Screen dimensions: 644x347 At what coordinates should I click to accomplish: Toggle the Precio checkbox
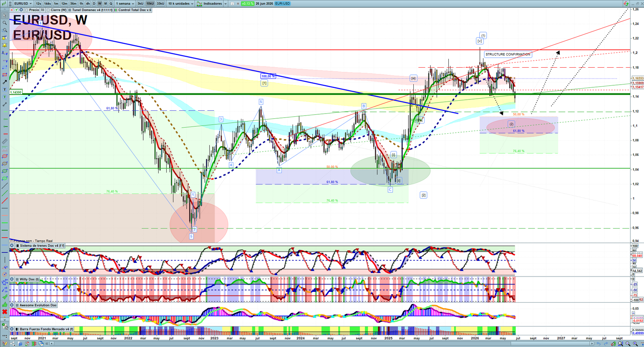coord(27,10)
